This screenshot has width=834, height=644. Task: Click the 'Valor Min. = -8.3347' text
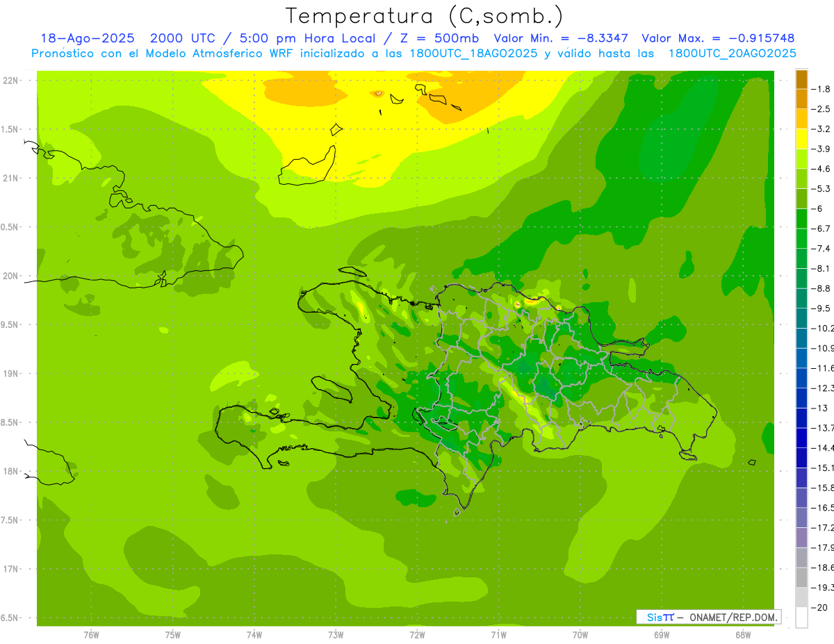562,38
